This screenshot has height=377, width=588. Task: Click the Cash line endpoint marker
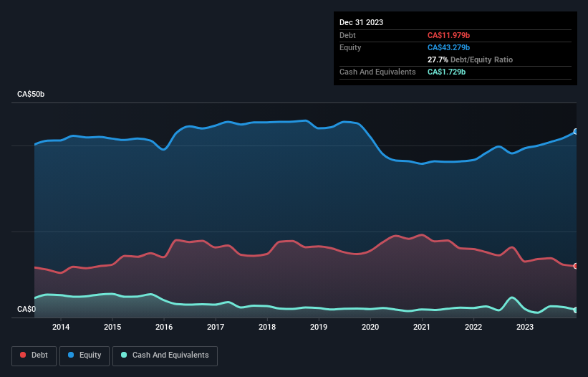click(x=576, y=310)
